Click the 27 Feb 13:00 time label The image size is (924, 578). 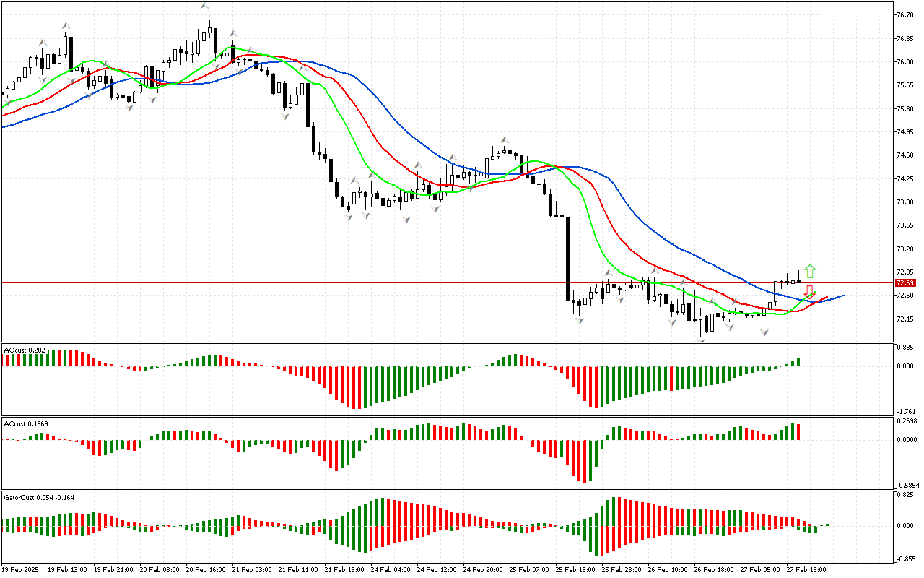pyautogui.click(x=806, y=569)
